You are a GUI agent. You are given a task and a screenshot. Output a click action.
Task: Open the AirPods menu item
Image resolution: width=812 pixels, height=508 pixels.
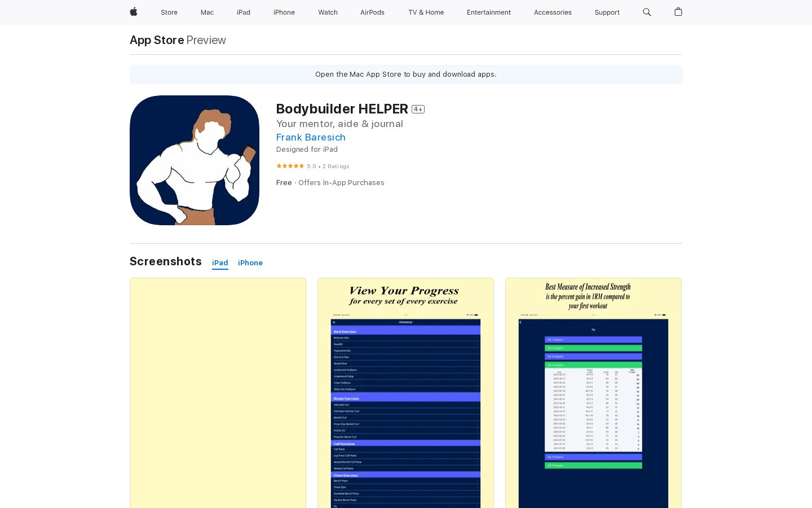pos(372,12)
